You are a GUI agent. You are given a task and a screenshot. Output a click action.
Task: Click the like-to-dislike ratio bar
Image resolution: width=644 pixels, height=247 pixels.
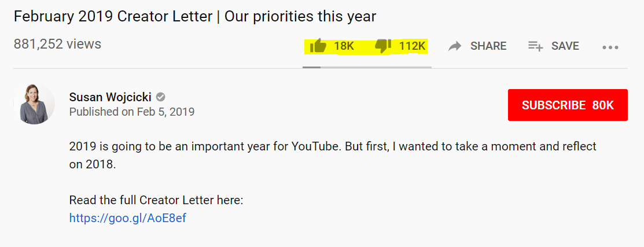tap(367, 67)
